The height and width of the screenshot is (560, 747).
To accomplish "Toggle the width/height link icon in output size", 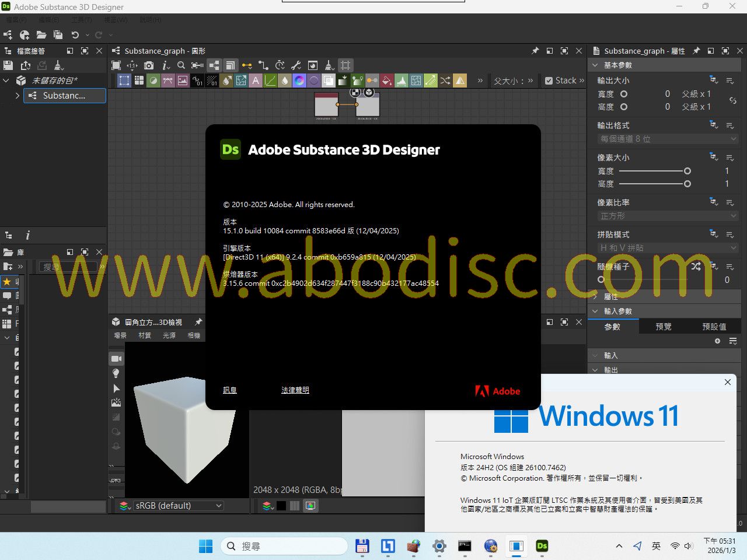I will pyautogui.click(x=732, y=100).
